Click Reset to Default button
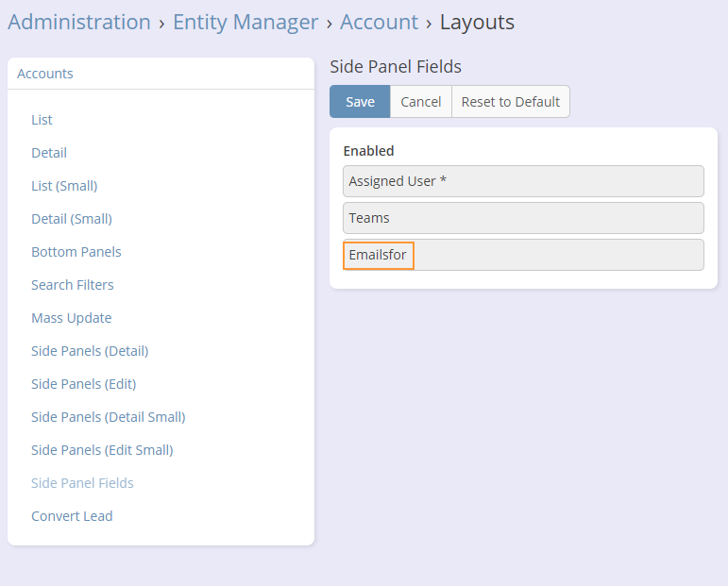Viewport: 728px width, 586px height. tap(510, 102)
